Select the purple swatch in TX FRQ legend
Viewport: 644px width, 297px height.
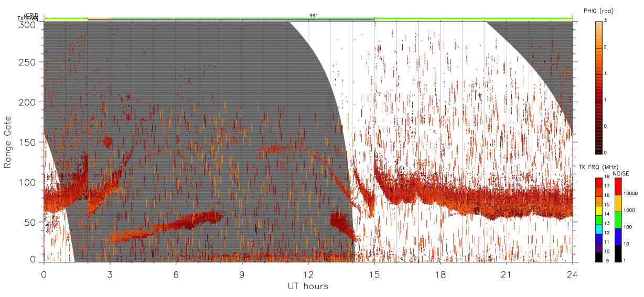click(599, 248)
